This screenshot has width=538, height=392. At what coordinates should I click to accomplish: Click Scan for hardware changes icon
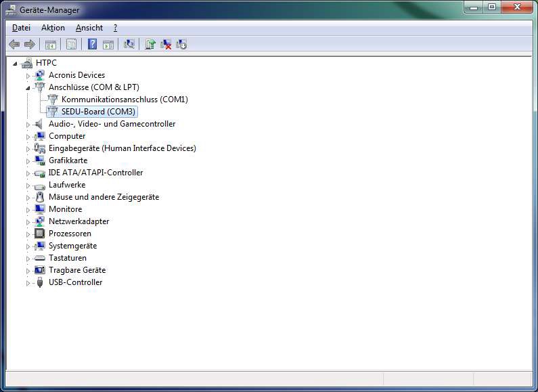tap(129, 44)
